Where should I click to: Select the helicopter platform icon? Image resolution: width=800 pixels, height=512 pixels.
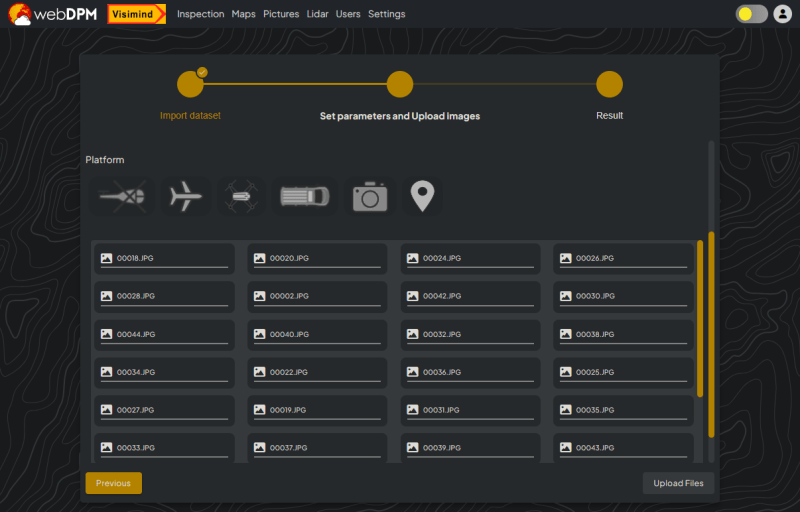(122, 196)
